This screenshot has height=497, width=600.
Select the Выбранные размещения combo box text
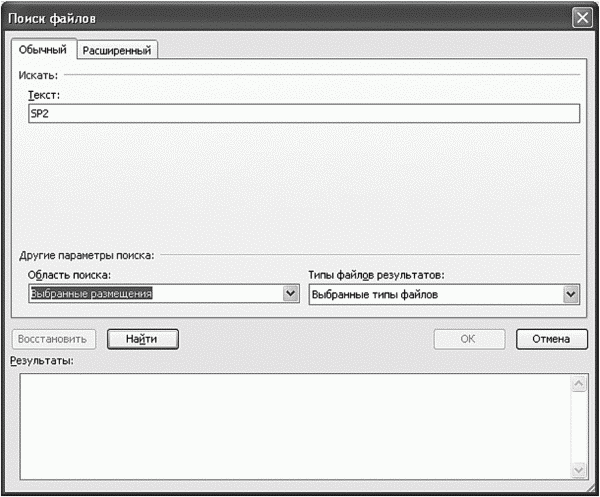(x=150, y=294)
